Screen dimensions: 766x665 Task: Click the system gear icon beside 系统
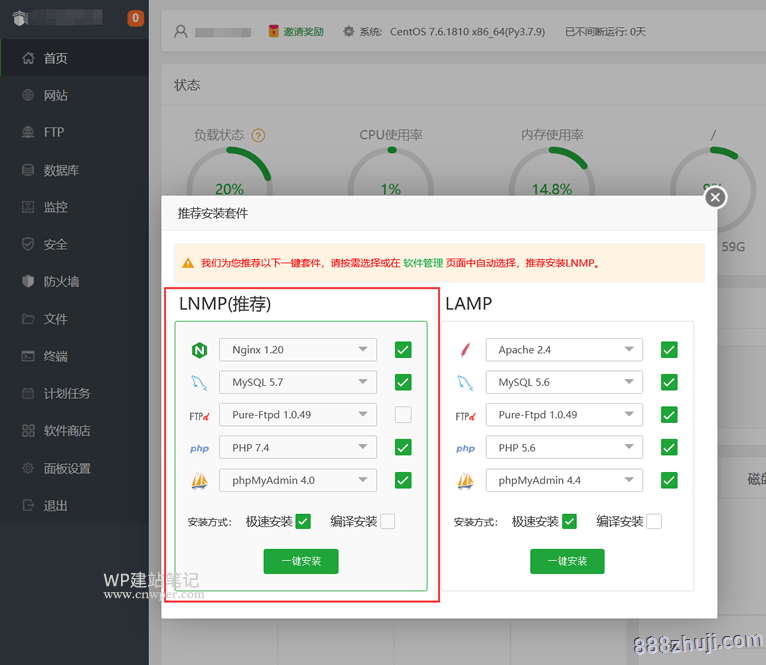pyautogui.click(x=348, y=32)
